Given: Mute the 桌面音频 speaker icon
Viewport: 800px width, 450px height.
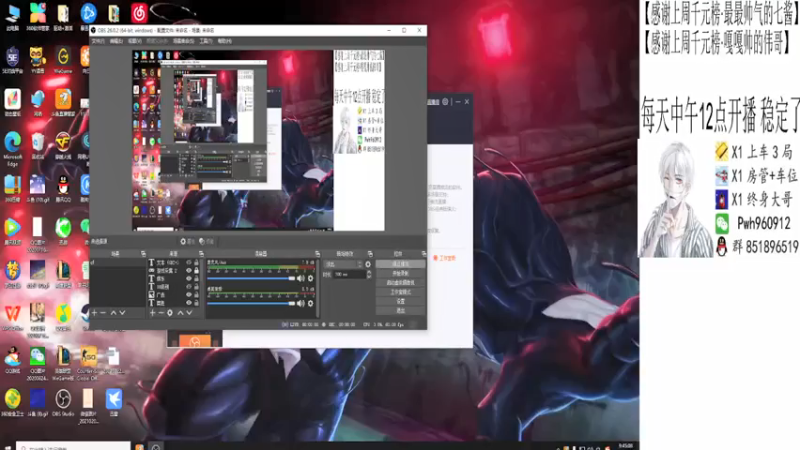Looking at the screenshot, I should tap(301, 304).
